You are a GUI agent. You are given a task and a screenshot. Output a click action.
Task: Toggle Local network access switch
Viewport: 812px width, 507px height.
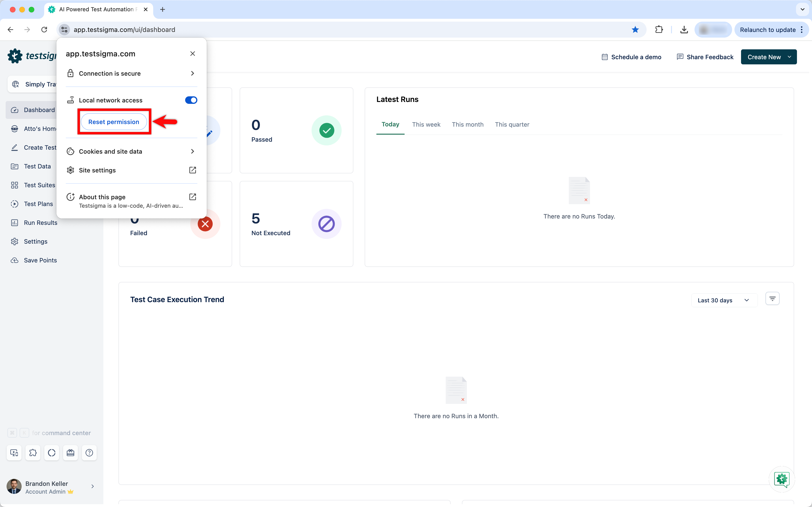tap(191, 100)
